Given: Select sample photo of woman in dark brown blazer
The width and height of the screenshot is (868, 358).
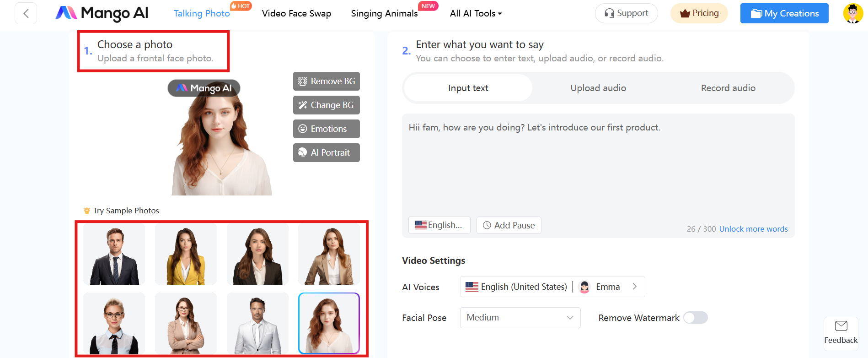Looking at the screenshot, I should click(257, 255).
